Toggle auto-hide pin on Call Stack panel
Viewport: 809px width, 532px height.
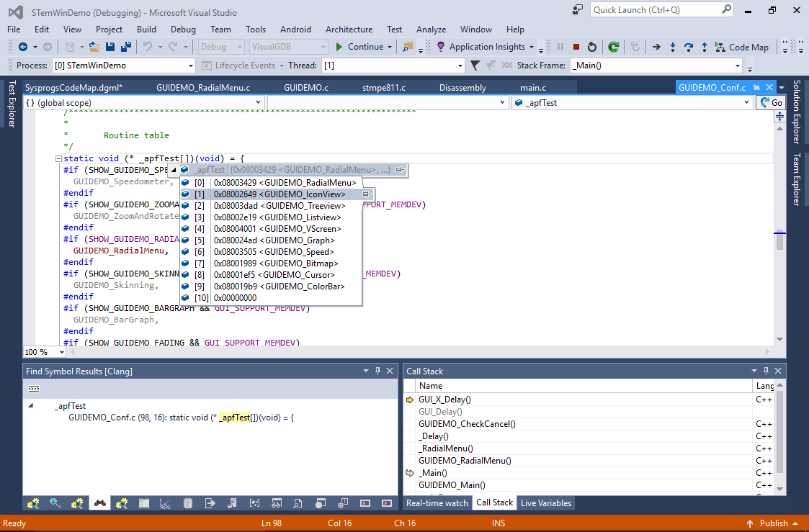tap(765, 371)
